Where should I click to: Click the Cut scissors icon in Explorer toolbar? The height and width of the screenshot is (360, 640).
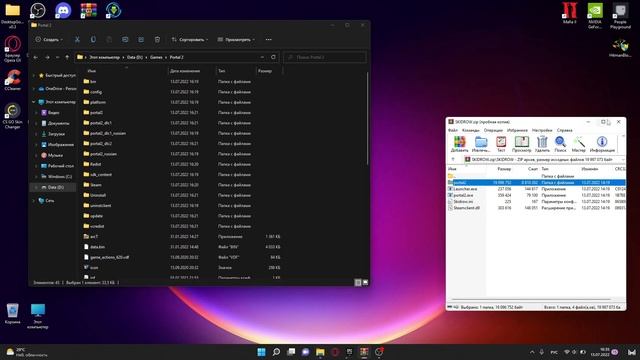77,40
